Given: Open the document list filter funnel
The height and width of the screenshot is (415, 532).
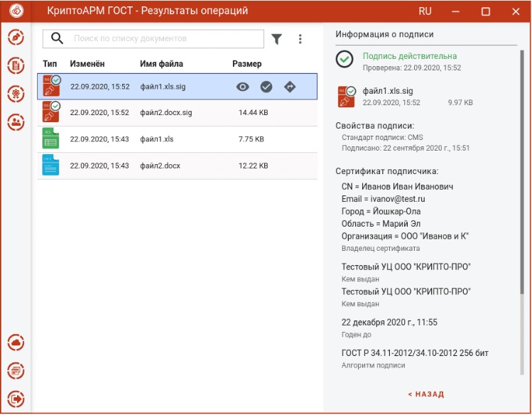Looking at the screenshot, I should click(x=277, y=39).
